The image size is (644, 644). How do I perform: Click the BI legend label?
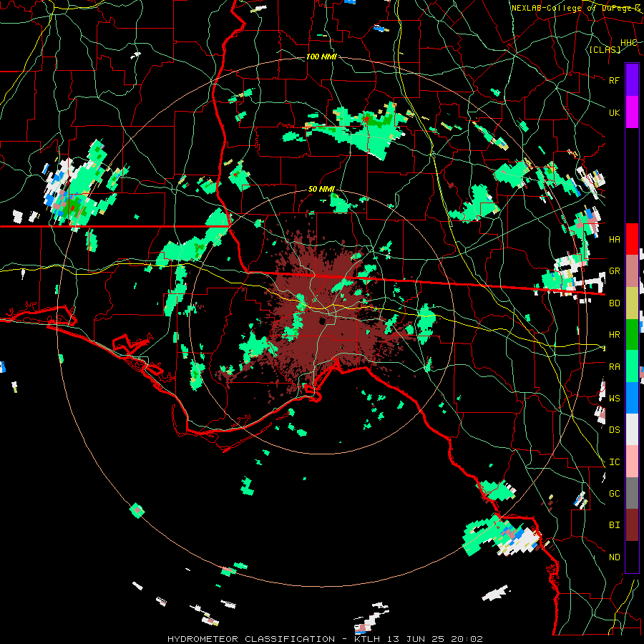pos(614,525)
